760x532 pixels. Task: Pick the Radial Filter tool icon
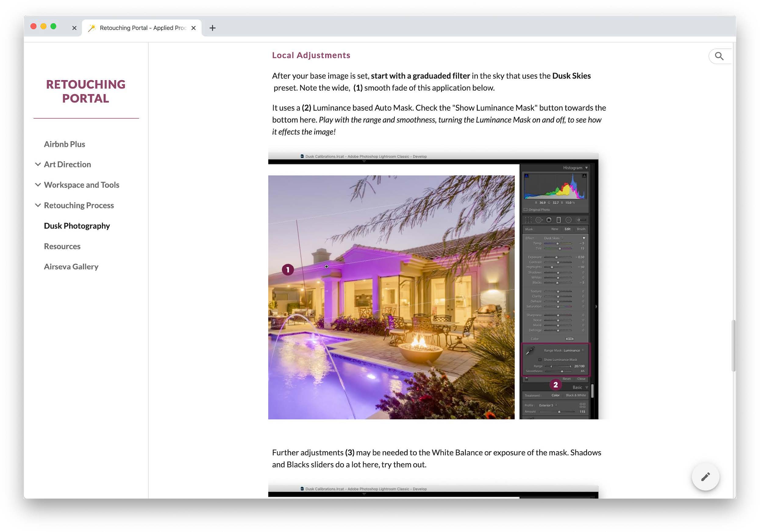(568, 220)
